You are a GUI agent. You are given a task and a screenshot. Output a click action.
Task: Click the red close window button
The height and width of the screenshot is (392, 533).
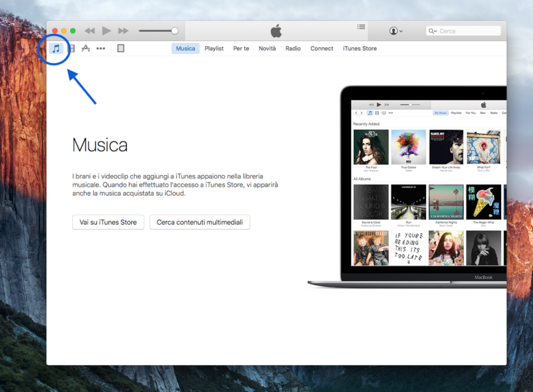tap(55, 31)
